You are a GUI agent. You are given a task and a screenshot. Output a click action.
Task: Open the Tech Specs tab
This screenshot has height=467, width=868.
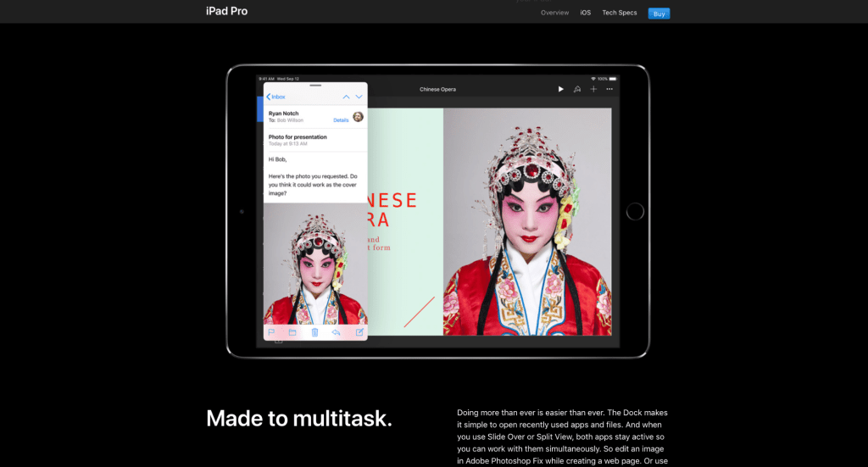620,13
